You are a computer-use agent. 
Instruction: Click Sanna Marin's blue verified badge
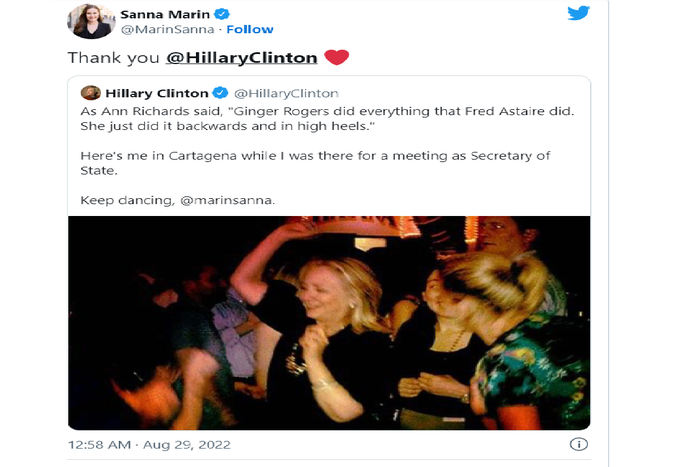point(224,15)
